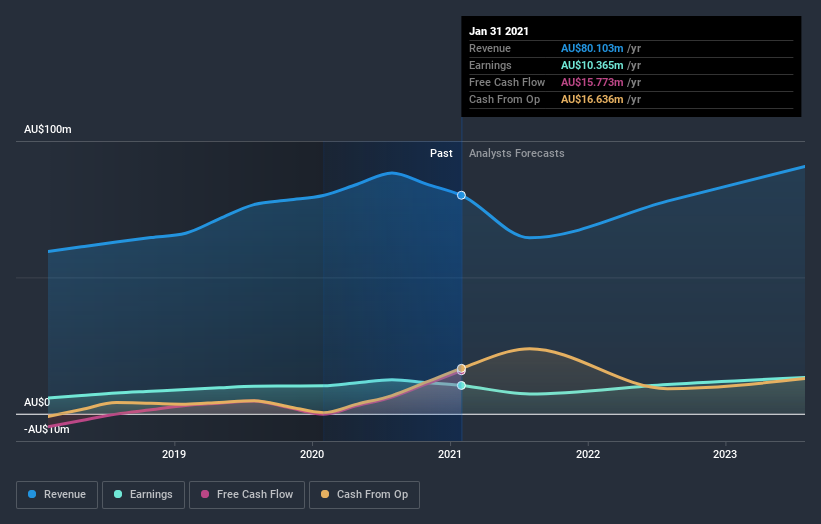821x524 pixels.
Task: Click the Cash From Op label in tooltip
Action: point(504,99)
